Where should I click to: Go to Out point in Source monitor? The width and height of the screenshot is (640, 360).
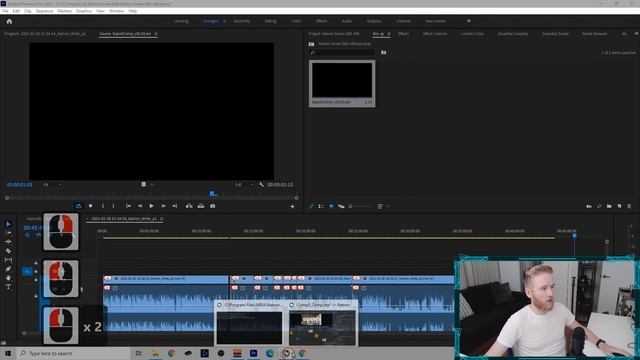(x=175, y=206)
